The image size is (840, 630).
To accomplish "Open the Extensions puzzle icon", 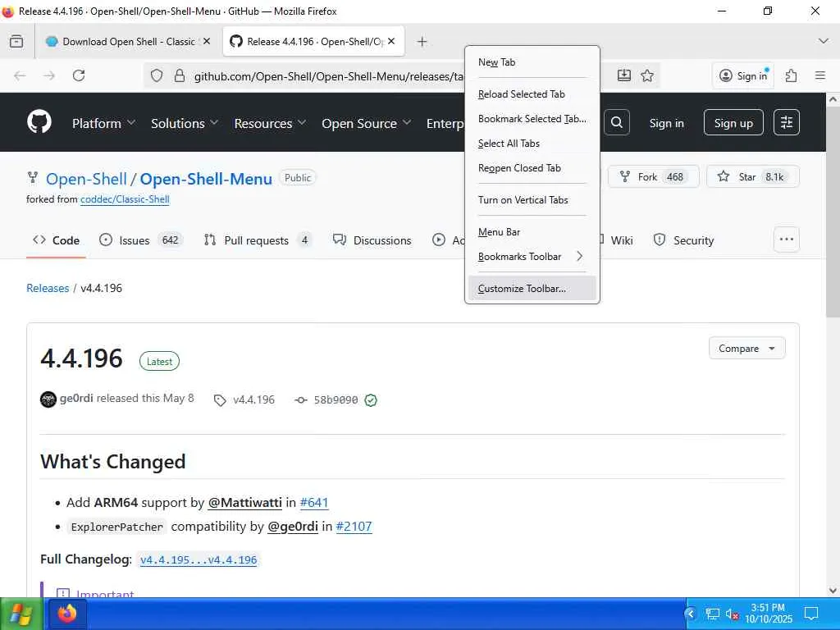I will (x=792, y=75).
